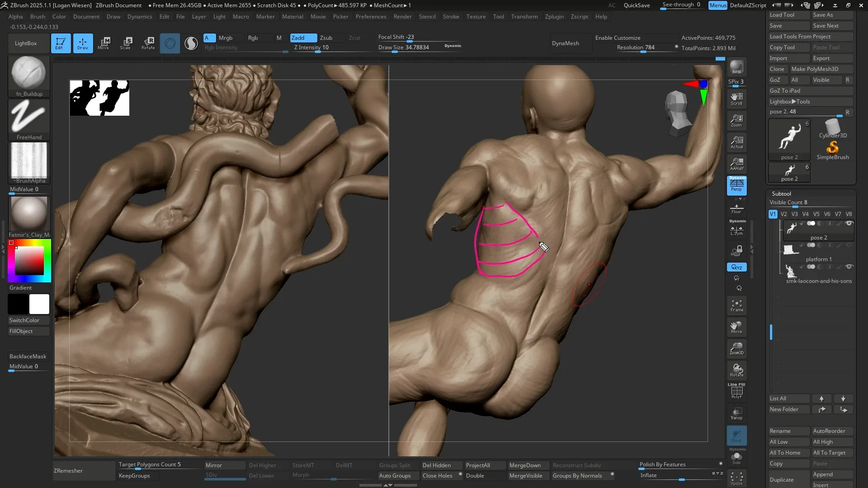Toggle visibility eye of pose 2 subtool
The width and height of the screenshot is (868, 488).
tap(849, 224)
